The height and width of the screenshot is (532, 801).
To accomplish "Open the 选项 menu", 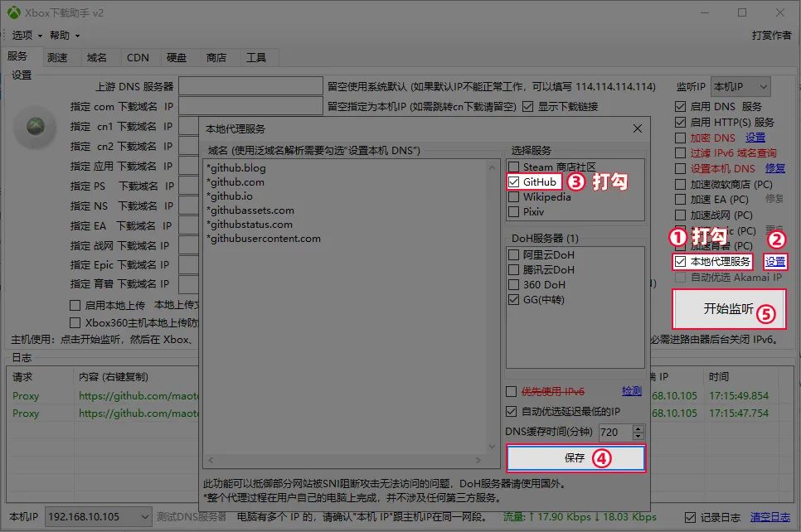I will click(x=26, y=36).
